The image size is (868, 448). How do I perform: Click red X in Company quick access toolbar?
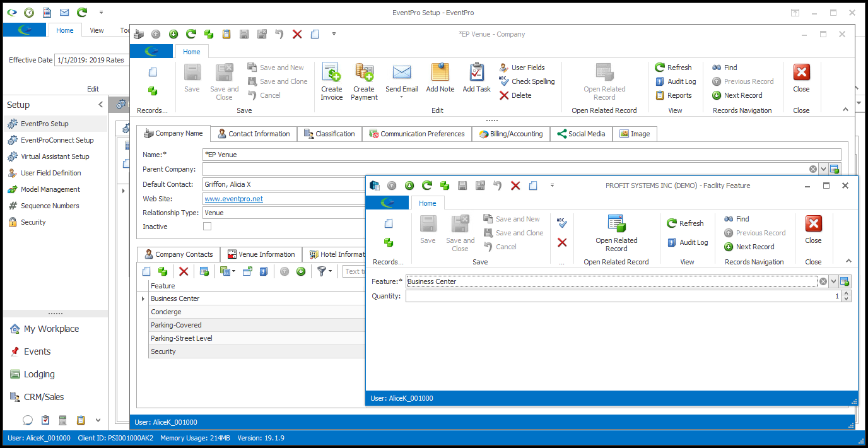pyautogui.click(x=297, y=34)
